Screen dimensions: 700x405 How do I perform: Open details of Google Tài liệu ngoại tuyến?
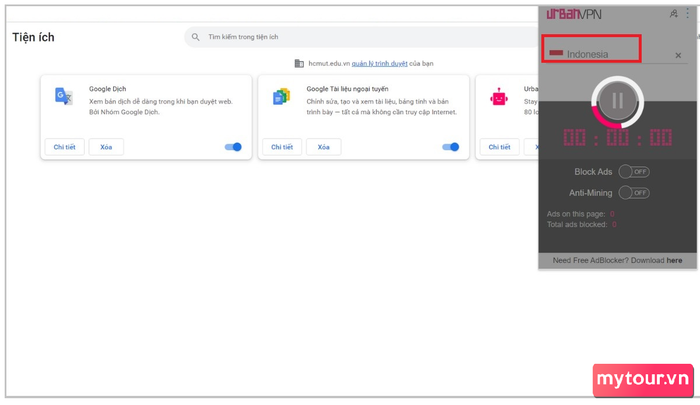(282, 147)
